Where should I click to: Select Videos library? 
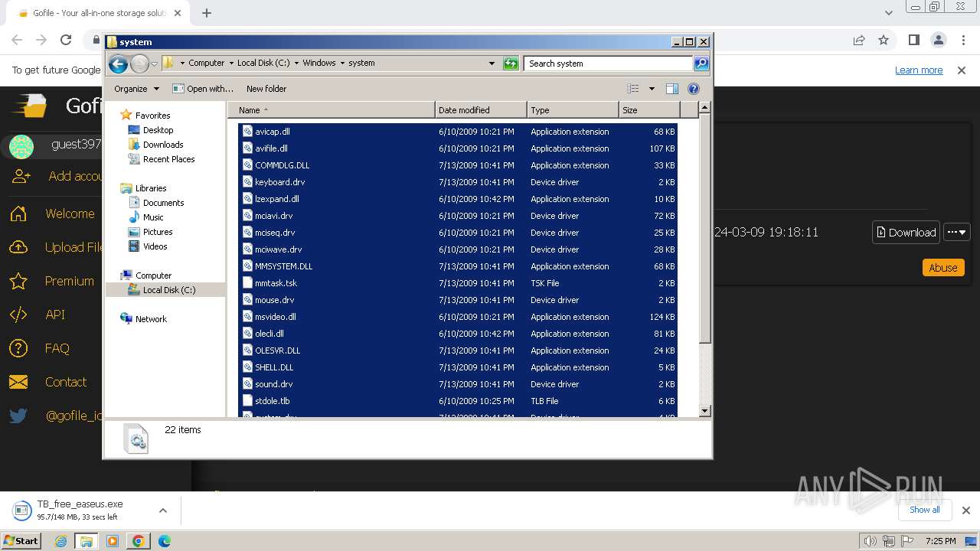click(155, 246)
